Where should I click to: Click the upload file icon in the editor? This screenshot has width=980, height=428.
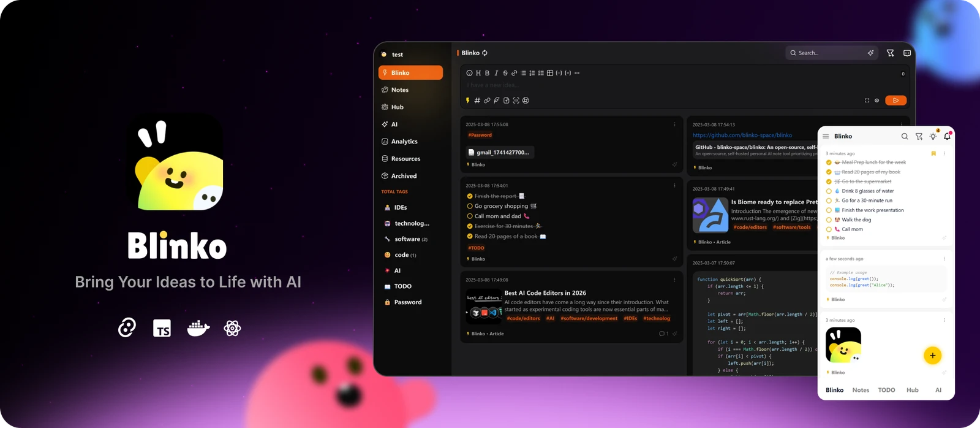pyautogui.click(x=507, y=101)
